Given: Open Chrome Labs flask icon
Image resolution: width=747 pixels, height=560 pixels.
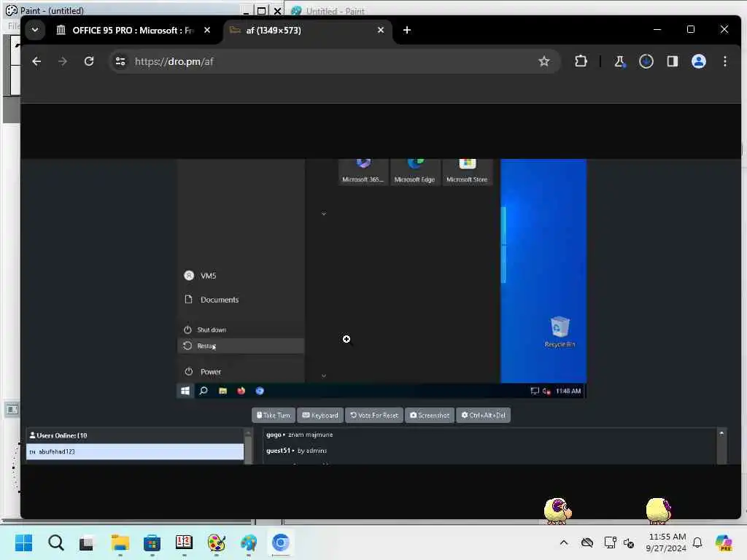Looking at the screenshot, I should [x=619, y=61].
